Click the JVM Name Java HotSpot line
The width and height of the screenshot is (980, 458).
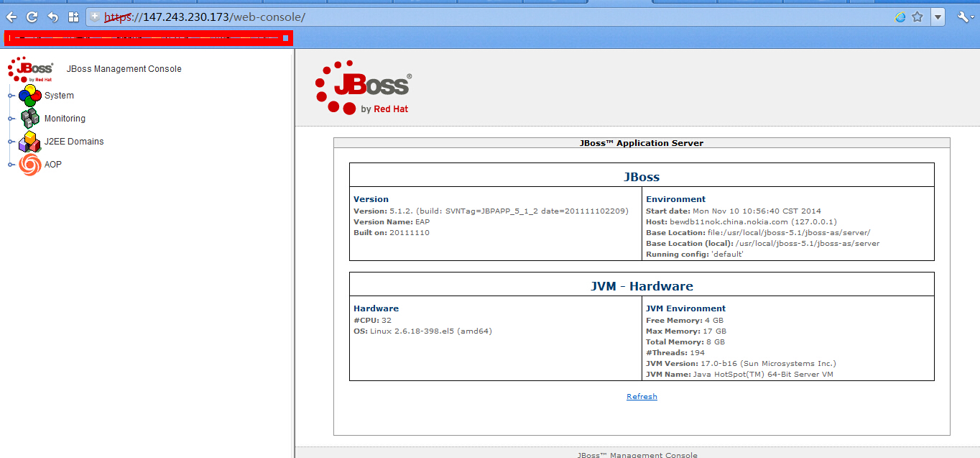739,375
